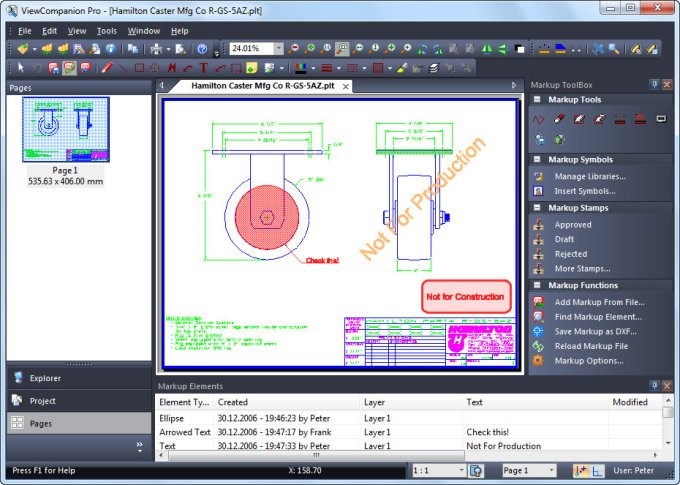Click the red line style swatch

coord(327,68)
